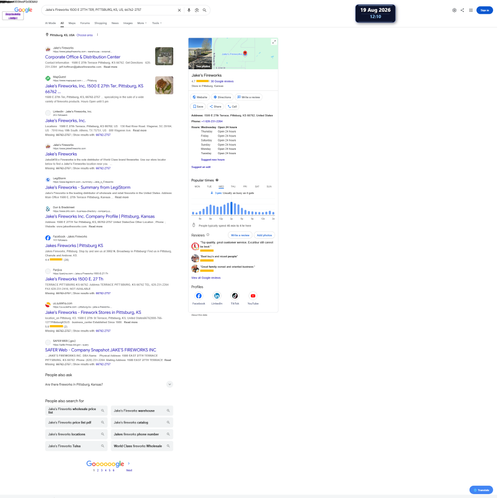Screen dimensions: 500x498
Task: Open 'Jake's Fireworks - Summary from LegiStorm' result
Action: [x=88, y=187]
